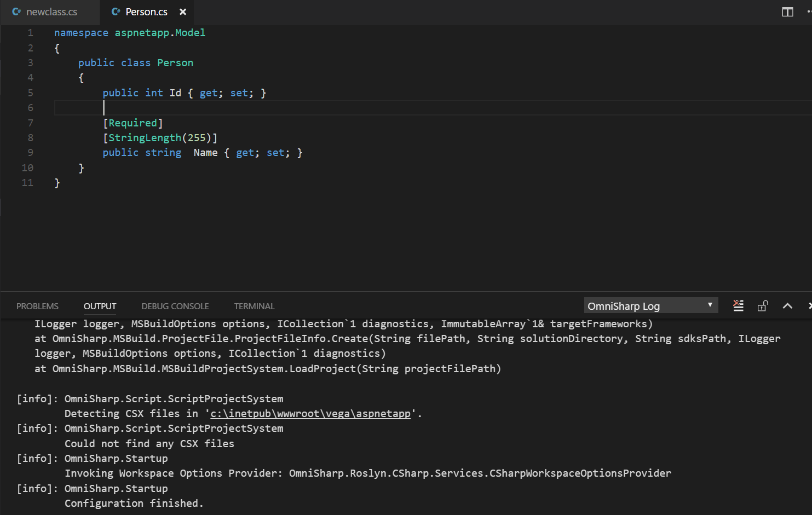Click line number 11 in the gutter

(27, 183)
